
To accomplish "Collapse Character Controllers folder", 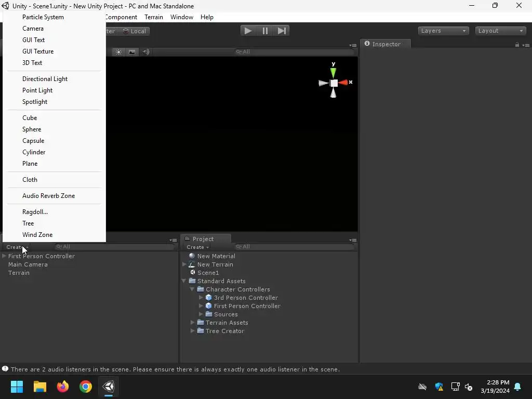I will [192, 289].
